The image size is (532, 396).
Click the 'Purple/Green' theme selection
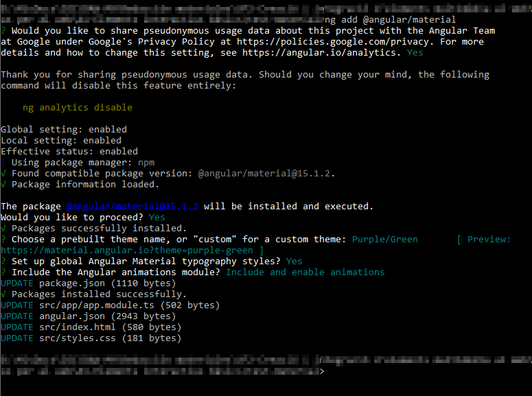(384, 240)
